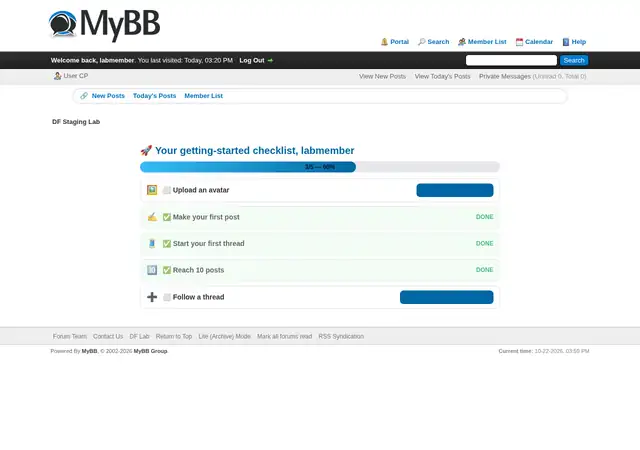This screenshot has height=450, width=640.
Task: Click the Search magnifier icon in header
Action: click(422, 42)
